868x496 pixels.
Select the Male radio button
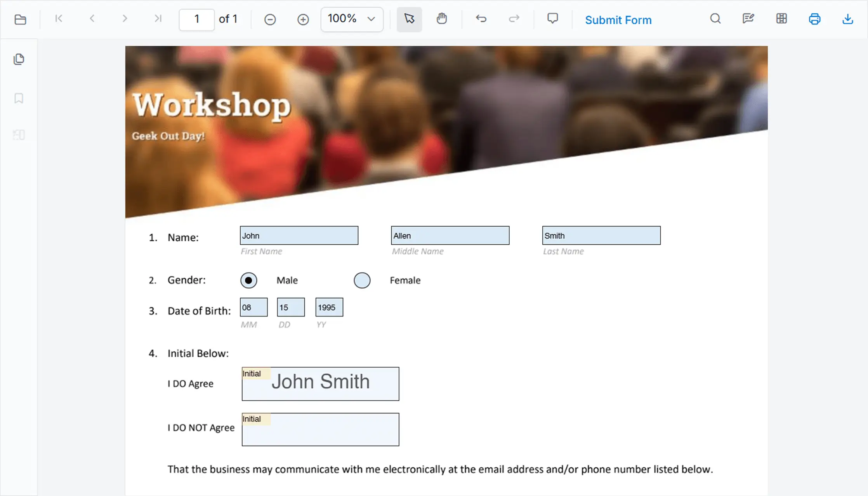point(248,280)
